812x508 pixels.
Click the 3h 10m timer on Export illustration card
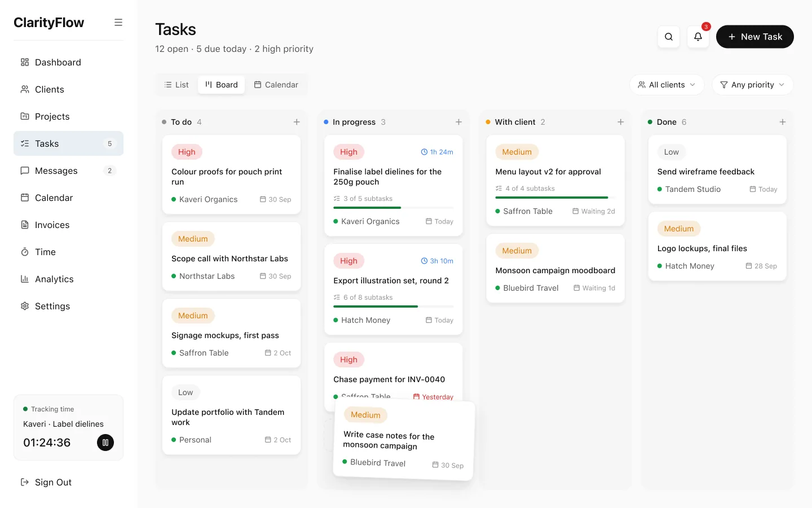pos(437,261)
